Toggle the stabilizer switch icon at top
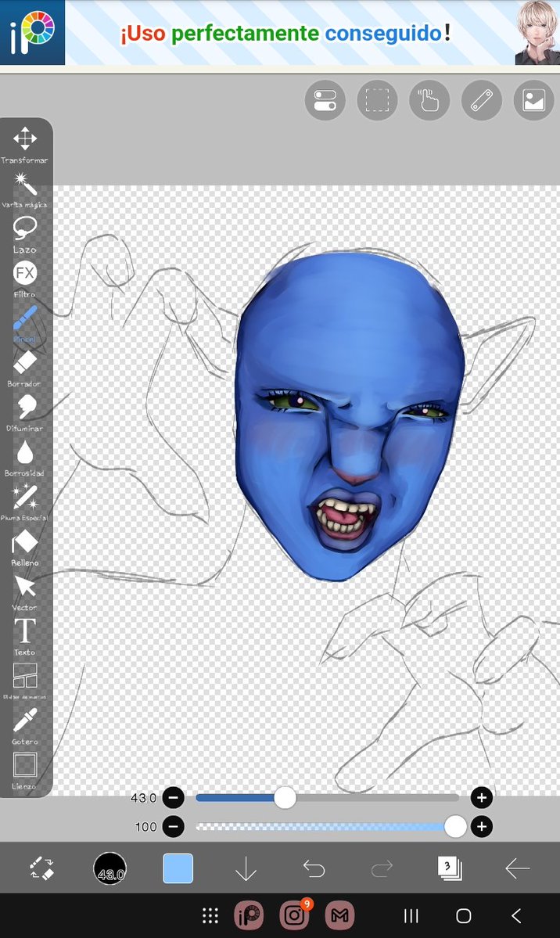Viewport: 560px width, 938px height. [x=325, y=100]
